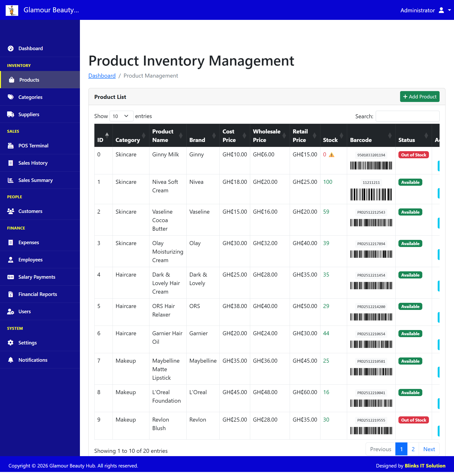This screenshot has width=454, height=476.
Task: Click the Add Product button
Action: click(420, 97)
